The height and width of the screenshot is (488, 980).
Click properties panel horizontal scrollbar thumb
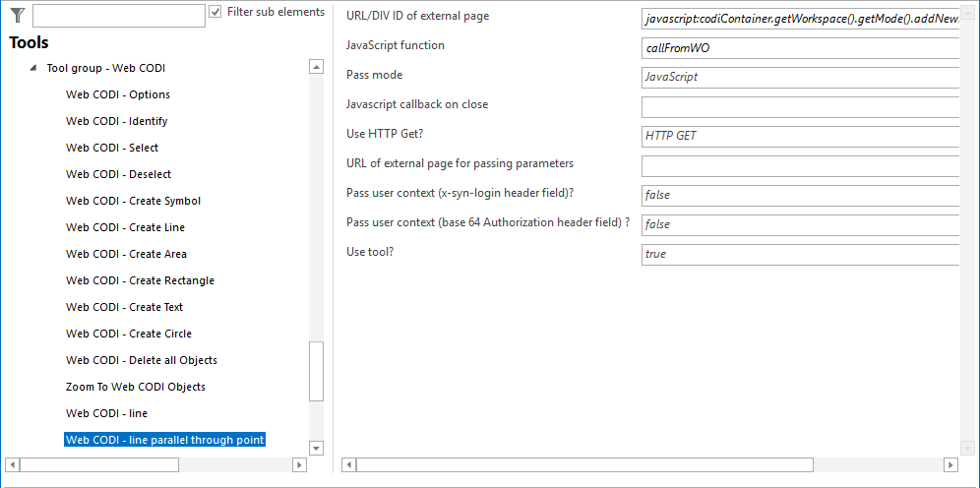coord(585,465)
